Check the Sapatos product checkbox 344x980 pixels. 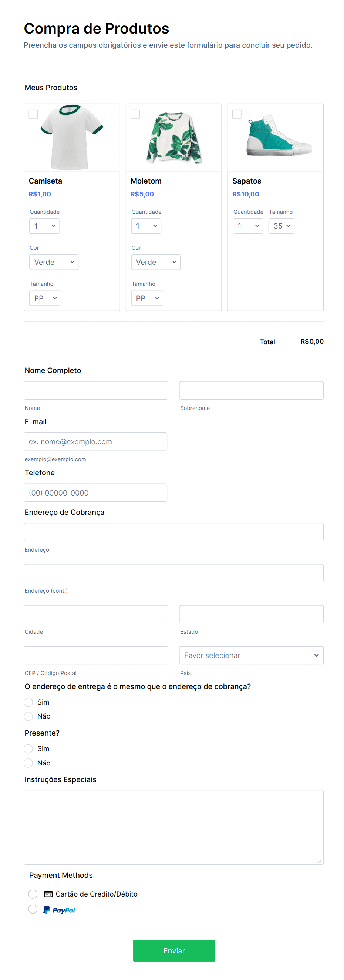point(237,114)
